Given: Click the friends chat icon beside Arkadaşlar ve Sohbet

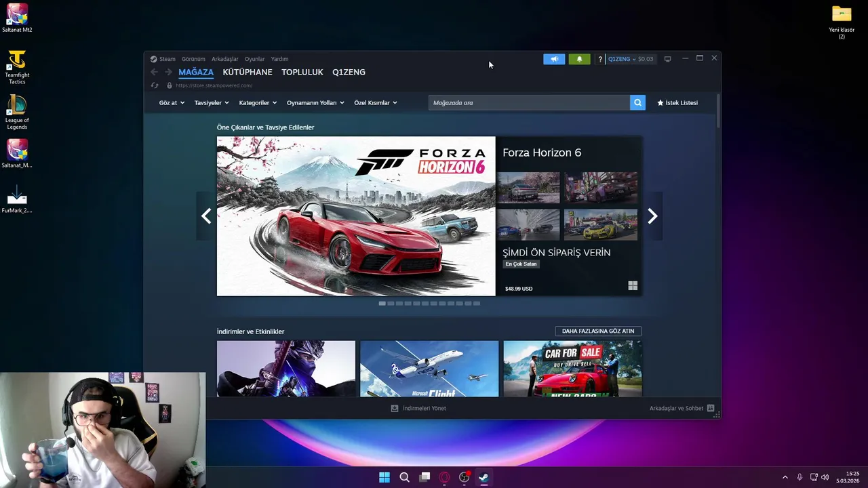Looking at the screenshot, I should [711, 408].
